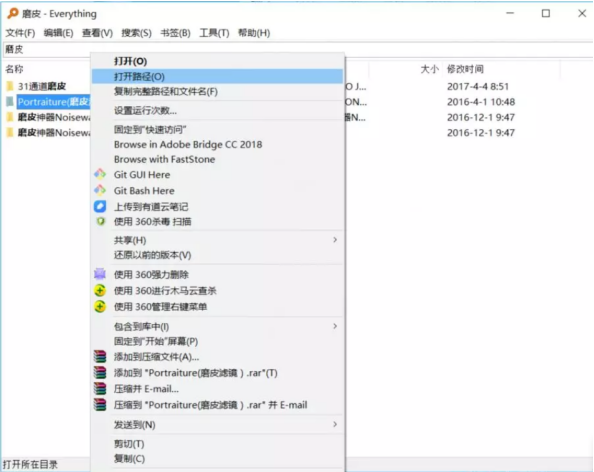Viewport: 594px width, 472px height.
Task: Click the 打开所在目录 status bar text
Action: [30, 464]
